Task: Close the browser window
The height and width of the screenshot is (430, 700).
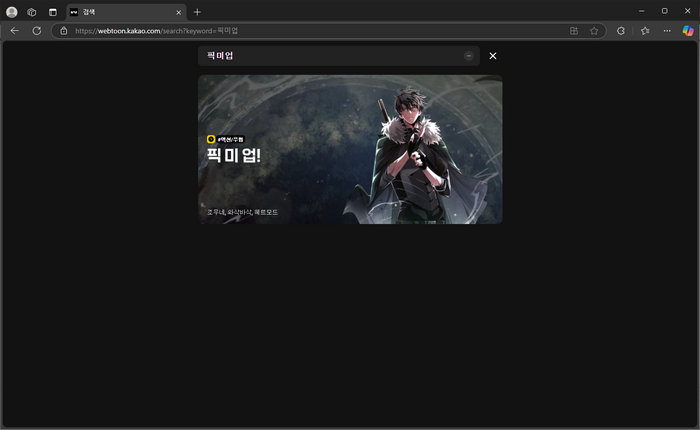Action: click(x=688, y=11)
